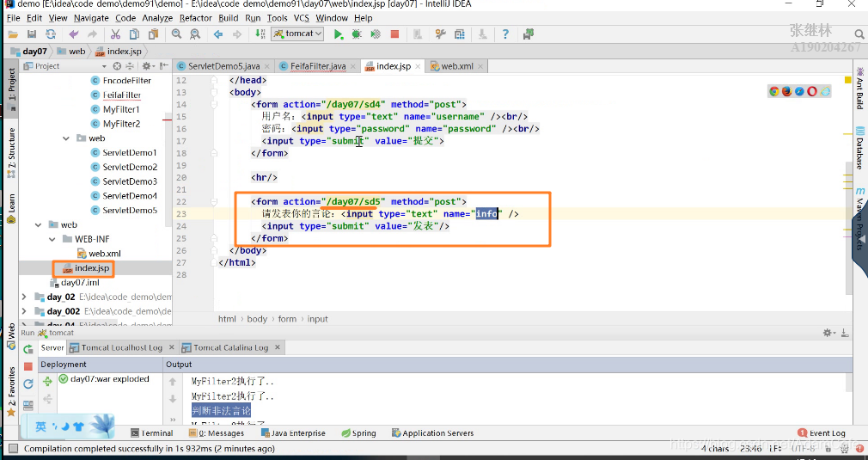This screenshot has height=460, width=868.
Task: Click the Help question mark icon
Action: [x=504, y=34]
